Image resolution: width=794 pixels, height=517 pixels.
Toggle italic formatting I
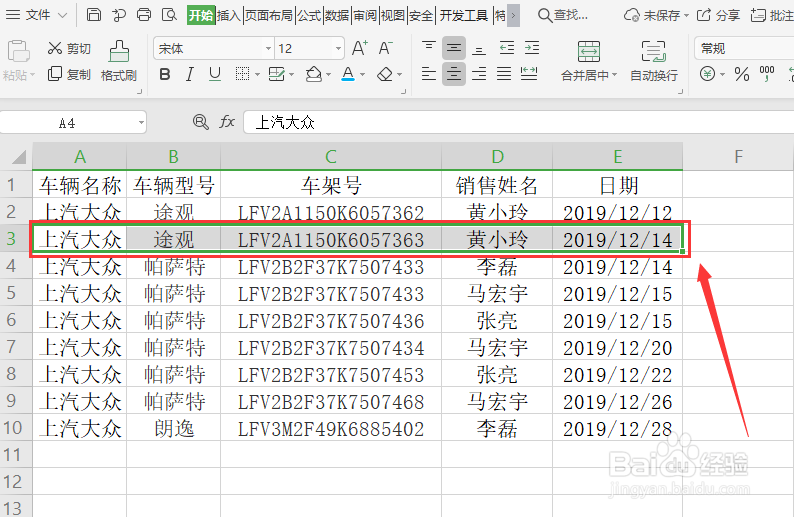pyautogui.click(x=189, y=75)
